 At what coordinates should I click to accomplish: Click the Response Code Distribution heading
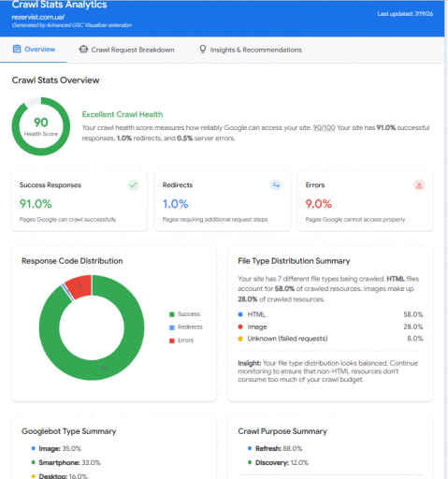pyautogui.click(x=72, y=261)
